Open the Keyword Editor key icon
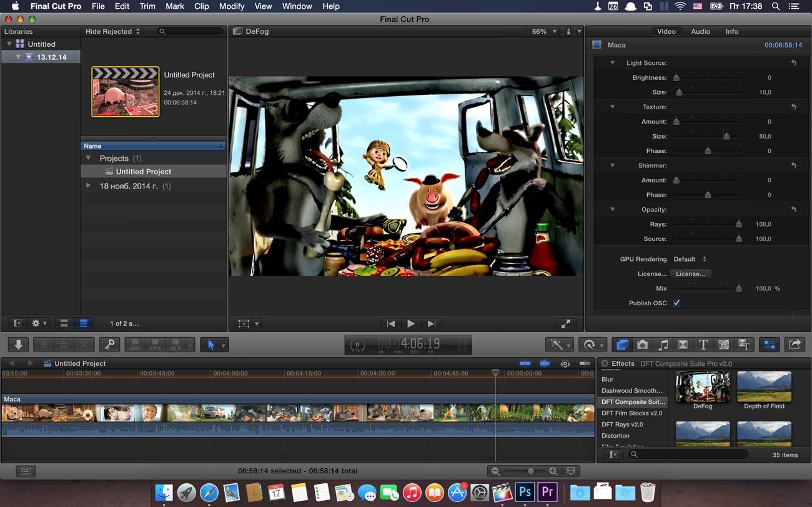The height and width of the screenshot is (507, 812). click(109, 345)
